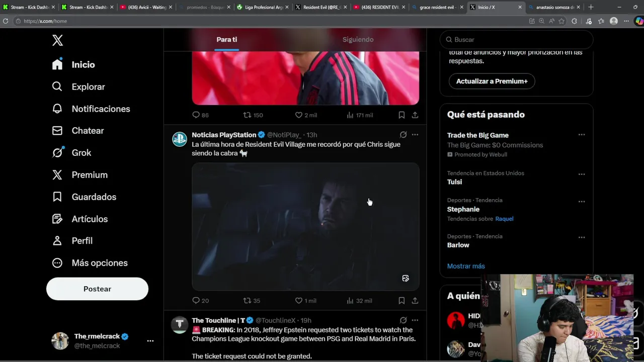
Task: Switch to Avicii - Waiting browser tab
Action: [146, 7]
